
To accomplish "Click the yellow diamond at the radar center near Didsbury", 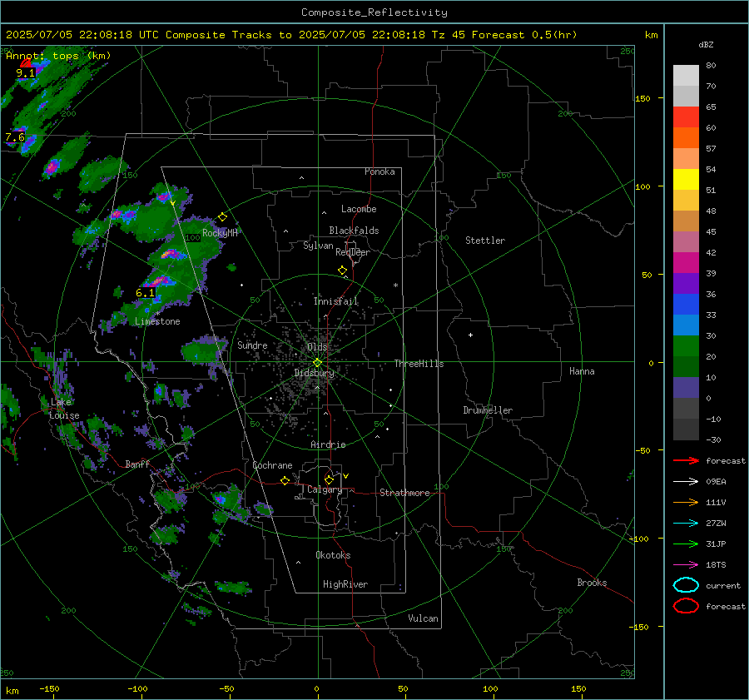I will pyautogui.click(x=317, y=363).
